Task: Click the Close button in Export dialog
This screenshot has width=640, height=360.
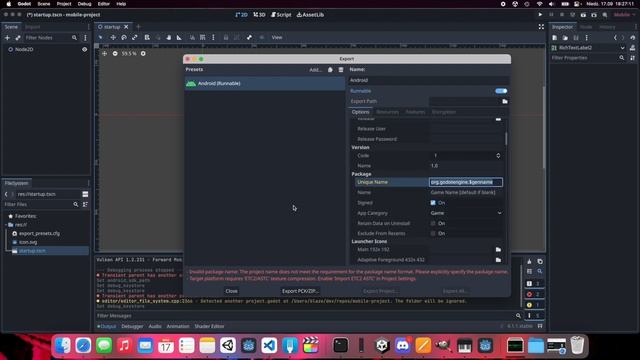Action: pyautogui.click(x=231, y=291)
